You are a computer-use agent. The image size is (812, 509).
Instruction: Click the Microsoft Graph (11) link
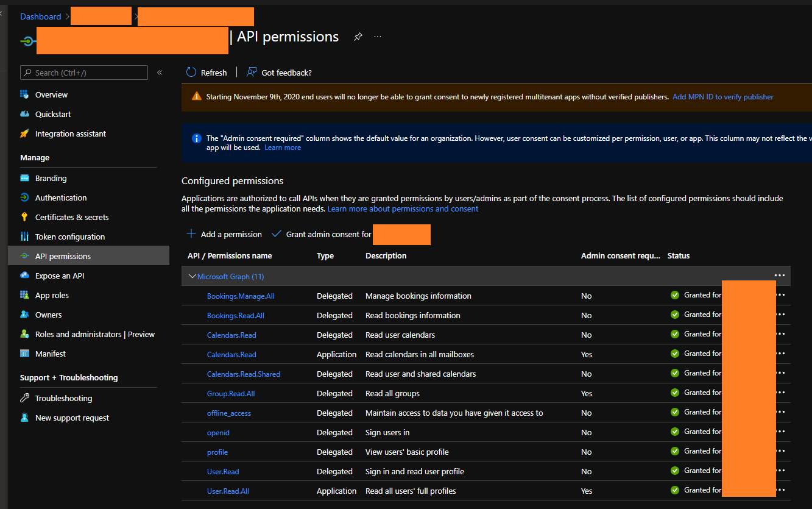(231, 276)
